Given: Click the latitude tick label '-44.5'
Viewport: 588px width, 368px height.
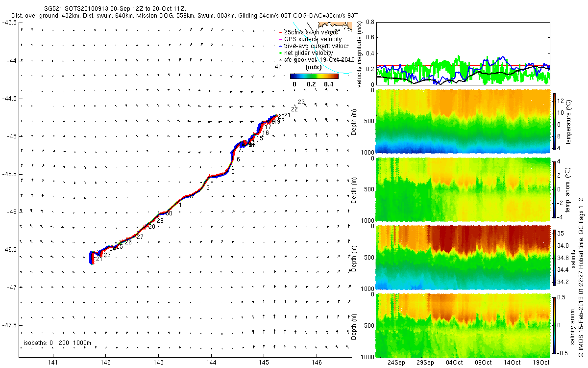Looking at the screenshot, I should point(10,98).
